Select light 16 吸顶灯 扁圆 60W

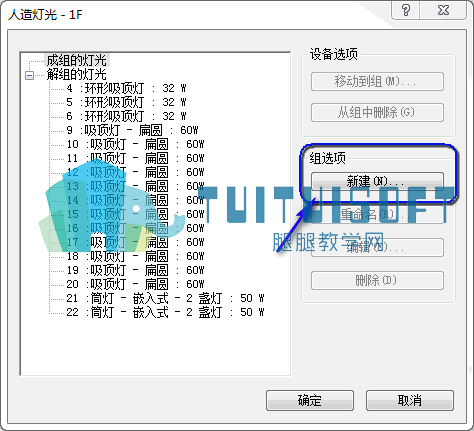click(x=135, y=228)
